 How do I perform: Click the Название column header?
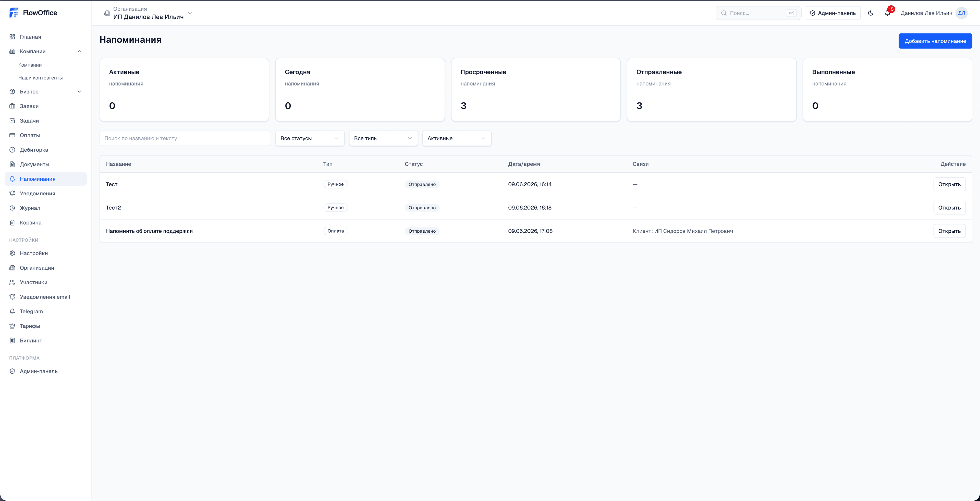click(x=118, y=164)
